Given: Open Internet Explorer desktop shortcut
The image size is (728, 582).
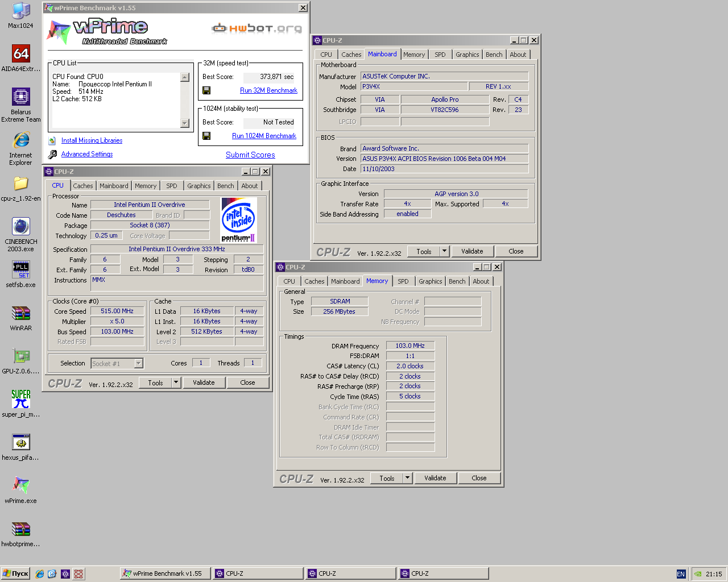Looking at the screenshot, I should (x=20, y=148).
